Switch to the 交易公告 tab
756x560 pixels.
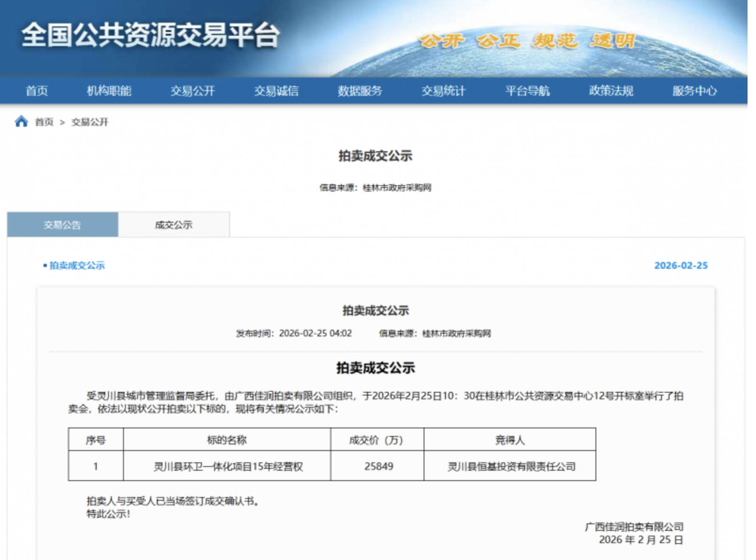click(62, 225)
